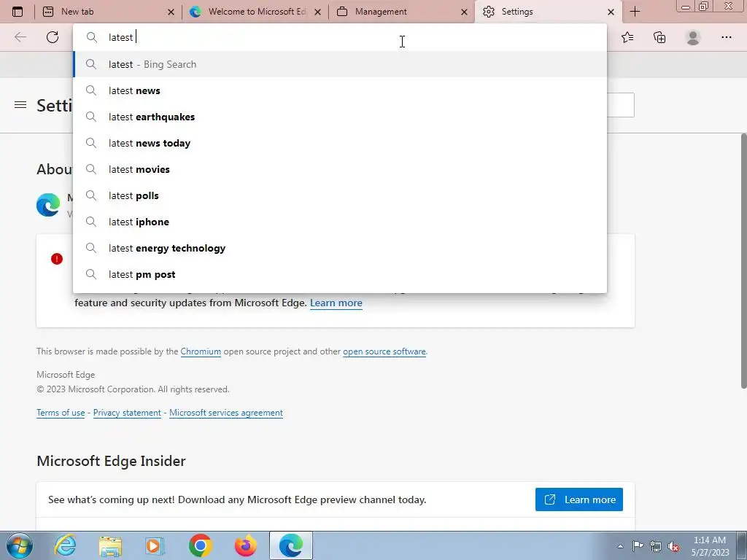Click the red update error icon
Screen dimensions: 747x560
point(57,259)
